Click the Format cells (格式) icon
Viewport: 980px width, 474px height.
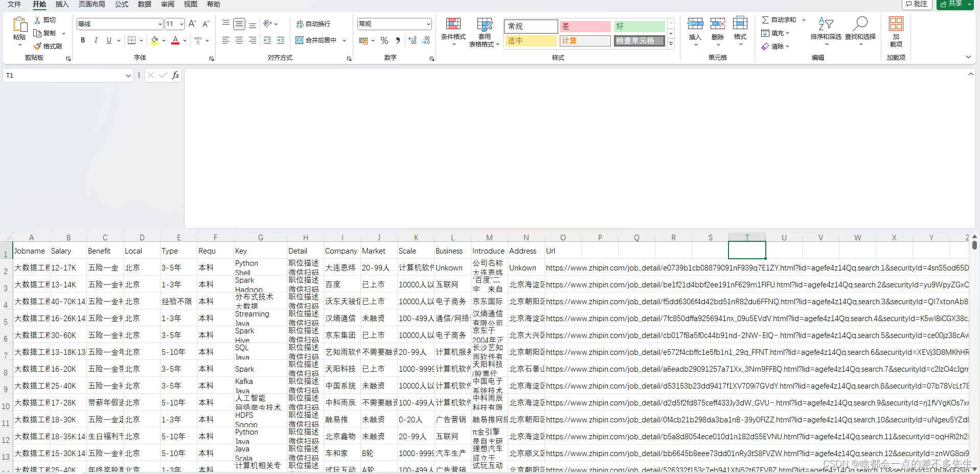(740, 24)
